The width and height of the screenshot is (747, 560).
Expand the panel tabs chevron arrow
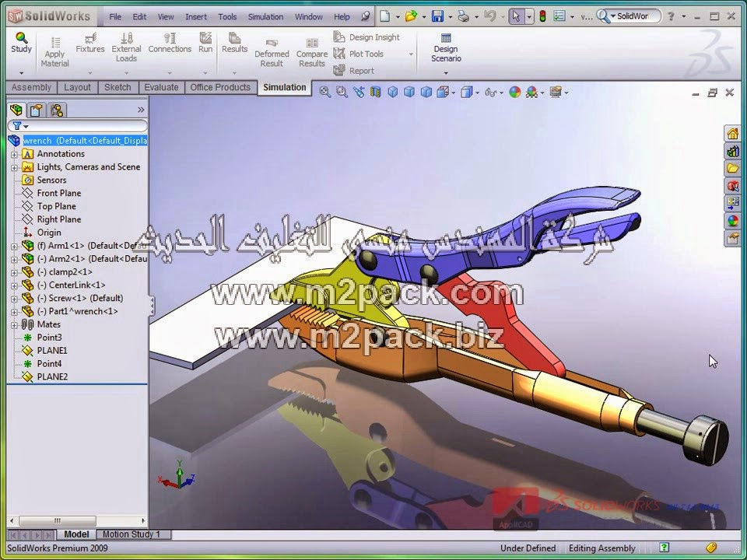(x=141, y=110)
